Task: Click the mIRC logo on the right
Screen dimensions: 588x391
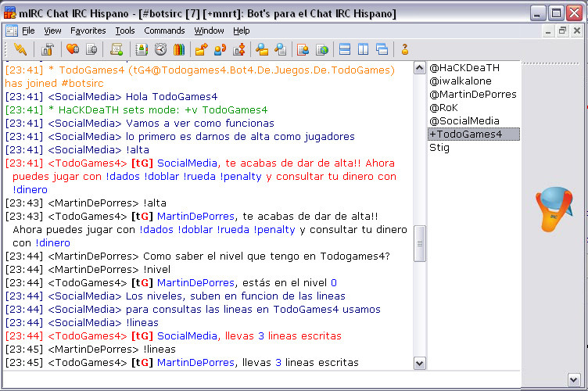Action: (x=554, y=209)
